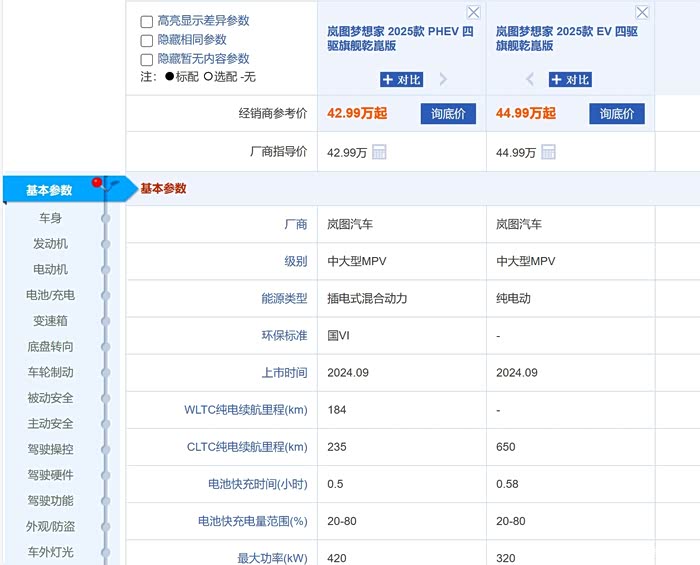Click calculator icon beside 42.99万 guide price
700x565 pixels.
[380, 152]
